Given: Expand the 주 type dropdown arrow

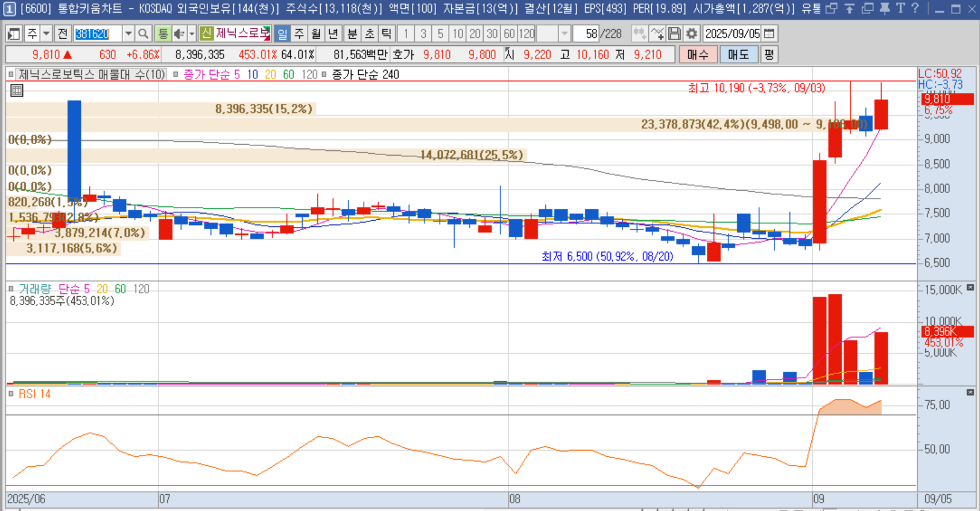Looking at the screenshot, I should tap(46, 34).
